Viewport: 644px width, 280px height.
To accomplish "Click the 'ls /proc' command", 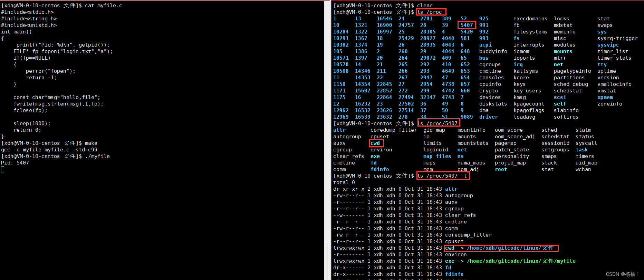I will point(429,12).
